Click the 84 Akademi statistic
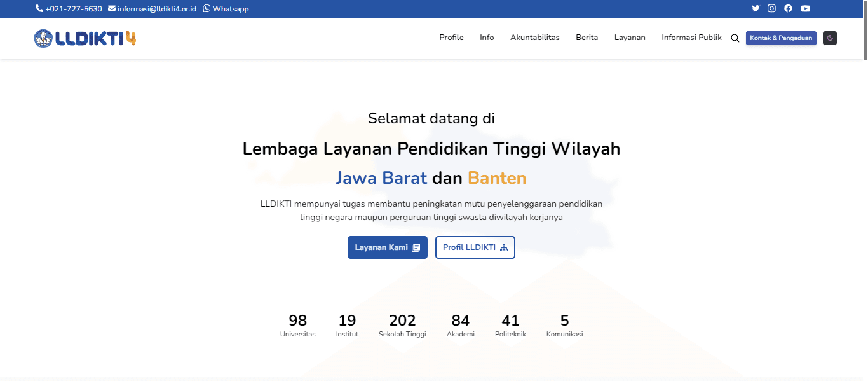 (461, 325)
